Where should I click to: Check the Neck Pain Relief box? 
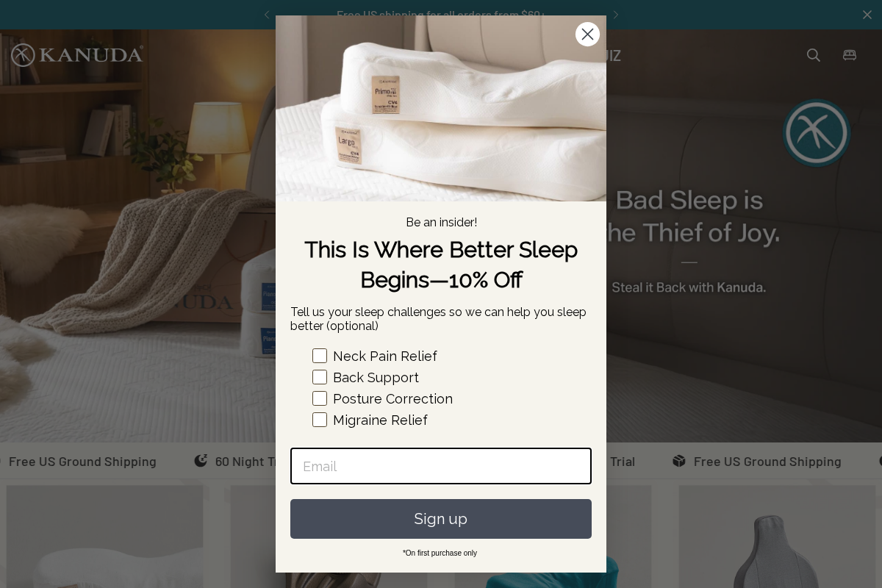320,356
